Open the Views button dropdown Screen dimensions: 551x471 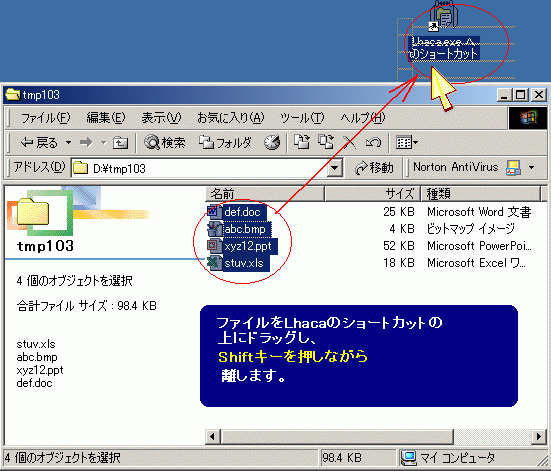tap(407, 142)
